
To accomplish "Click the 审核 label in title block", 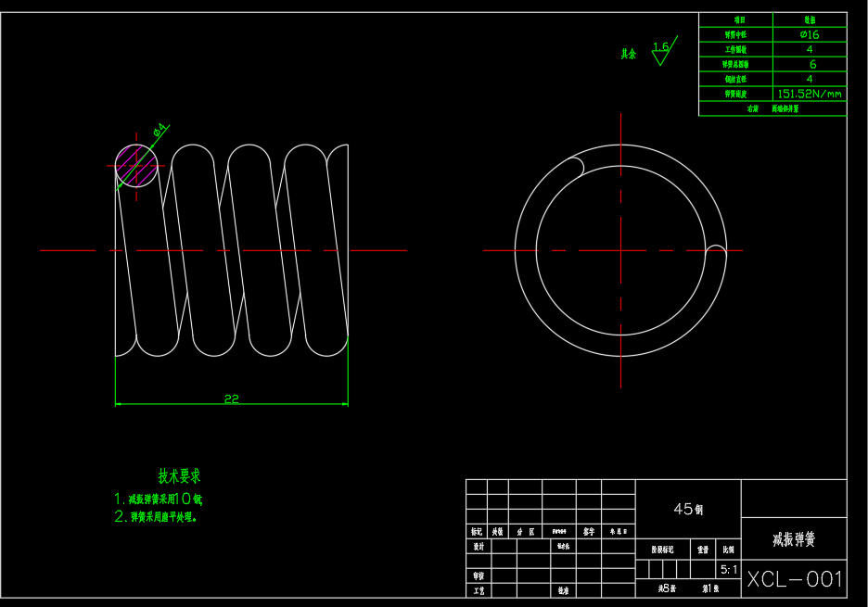I will (x=478, y=575).
